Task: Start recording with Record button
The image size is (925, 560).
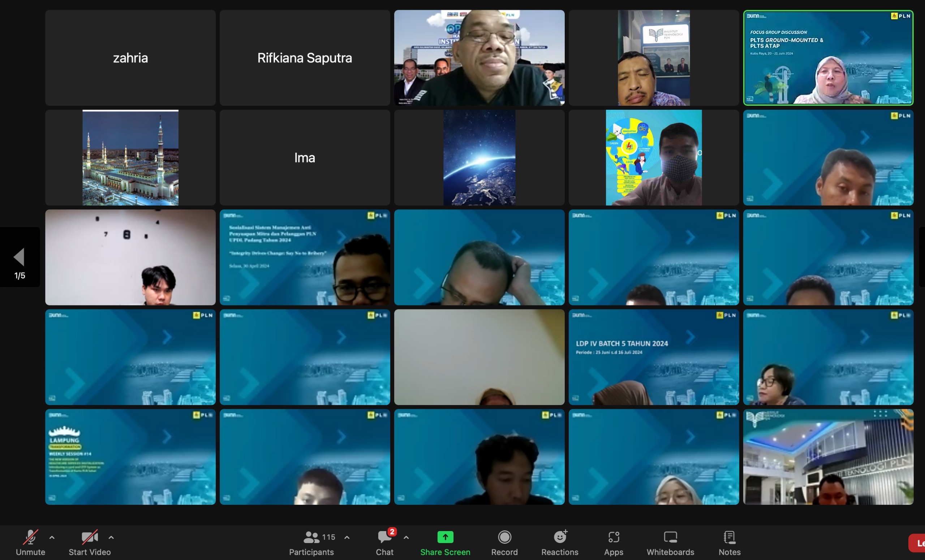Action: 504,542
